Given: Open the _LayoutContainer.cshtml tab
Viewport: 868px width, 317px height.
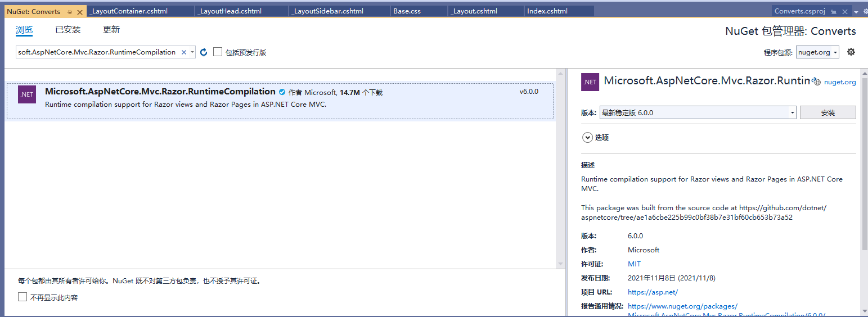Looking at the screenshot, I should [140, 11].
